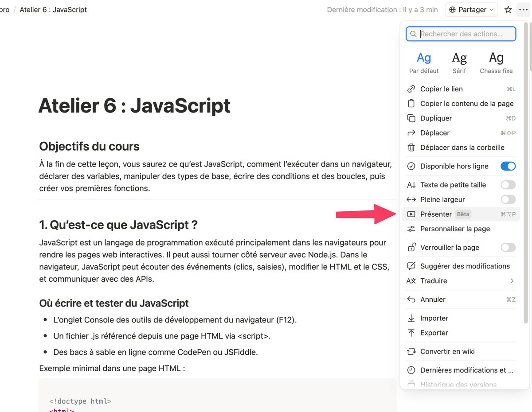Select the Sérif font style

click(459, 63)
